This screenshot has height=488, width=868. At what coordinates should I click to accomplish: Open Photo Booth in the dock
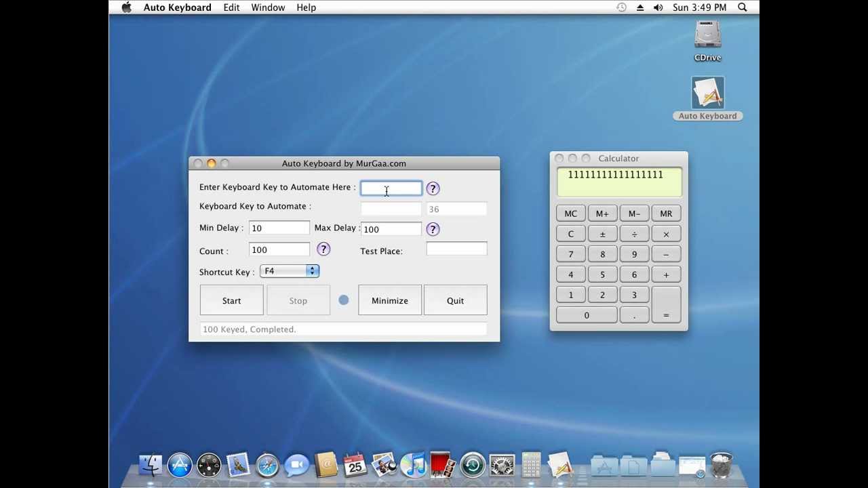442,465
